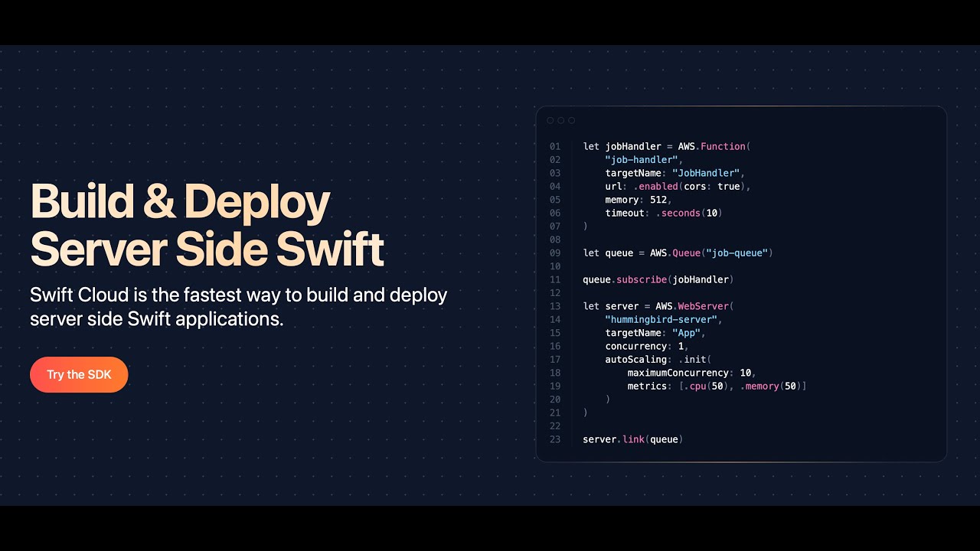Viewport: 980px width, 551px height.
Task: Click line number 09 in code gutter
Action: pyautogui.click(x=555, y=253)
